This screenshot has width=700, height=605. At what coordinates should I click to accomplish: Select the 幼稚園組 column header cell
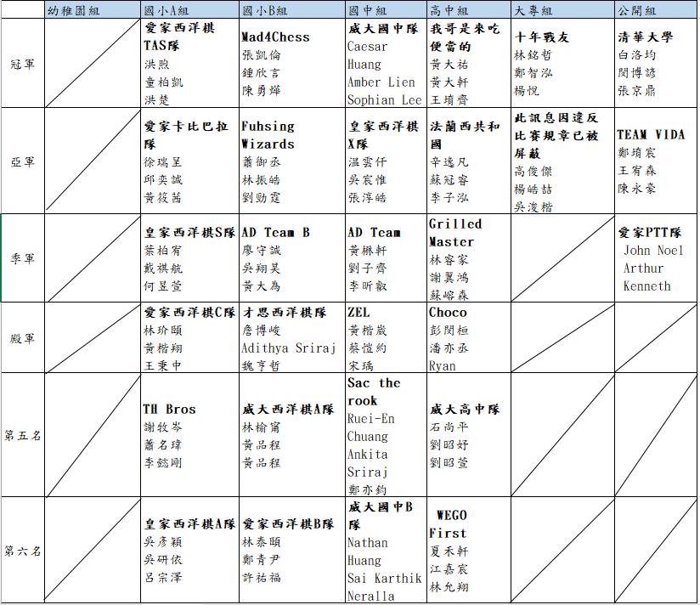(92, 9)
